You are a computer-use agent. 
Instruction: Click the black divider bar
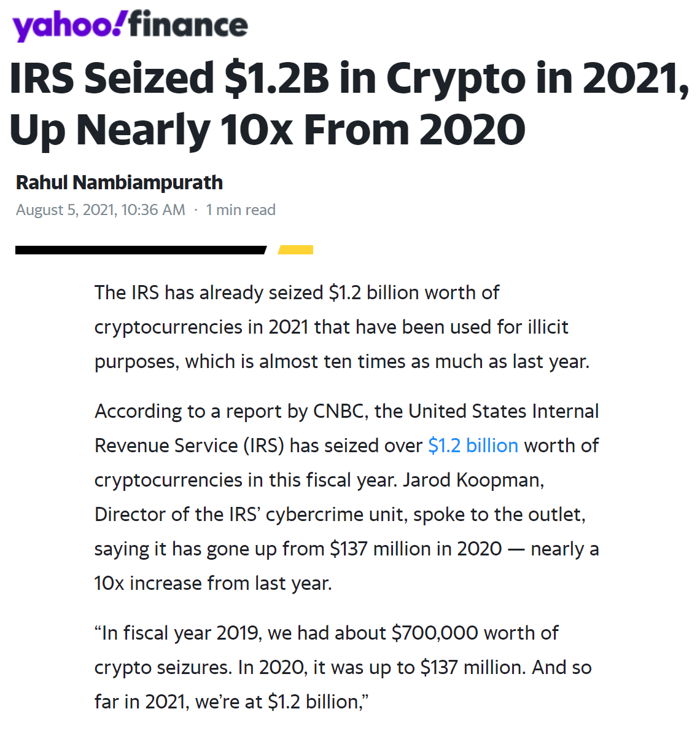[141, 249]
